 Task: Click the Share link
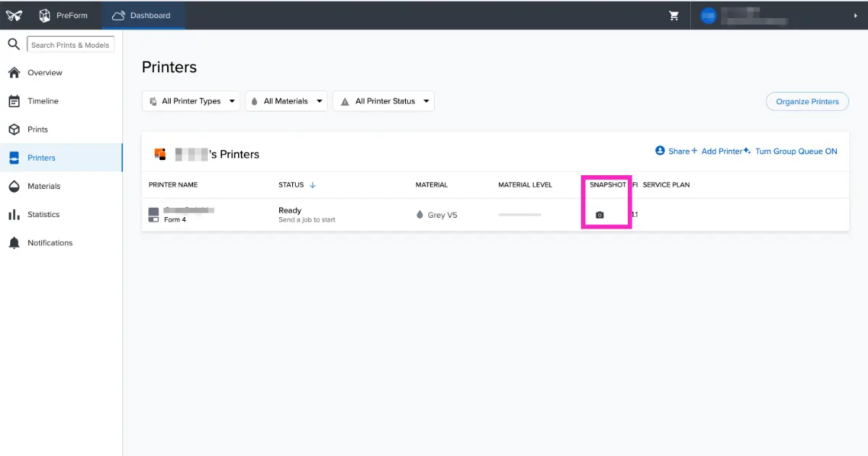coord(673,151)
